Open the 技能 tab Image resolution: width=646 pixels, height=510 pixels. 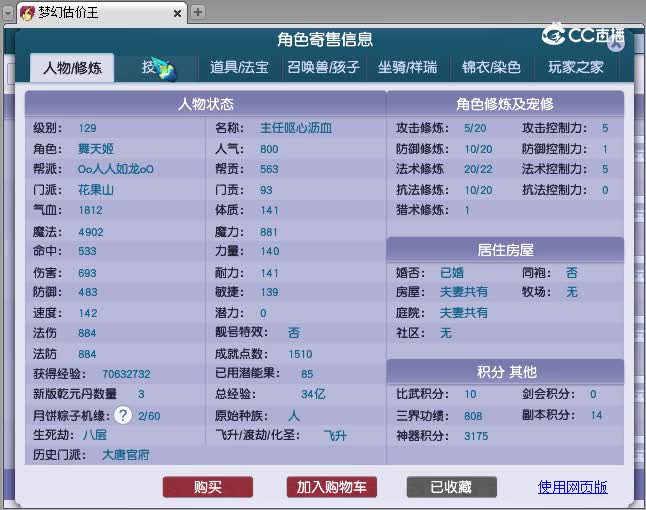[x=156, y=68]
